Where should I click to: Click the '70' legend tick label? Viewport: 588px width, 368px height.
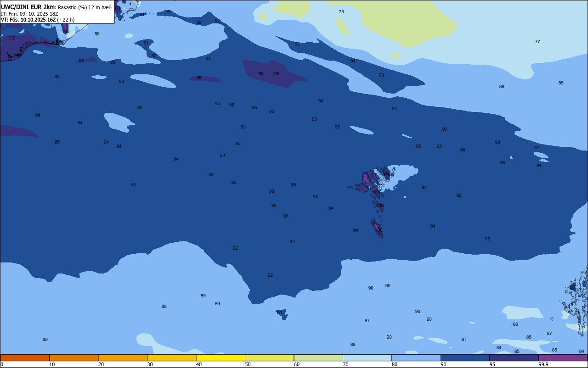click(345, 364)
